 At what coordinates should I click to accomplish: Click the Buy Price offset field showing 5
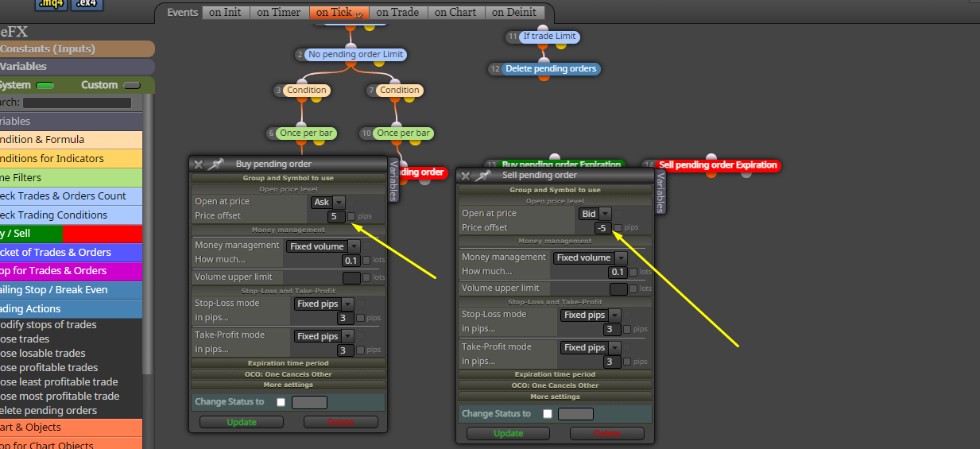click(x=336, y=216)
